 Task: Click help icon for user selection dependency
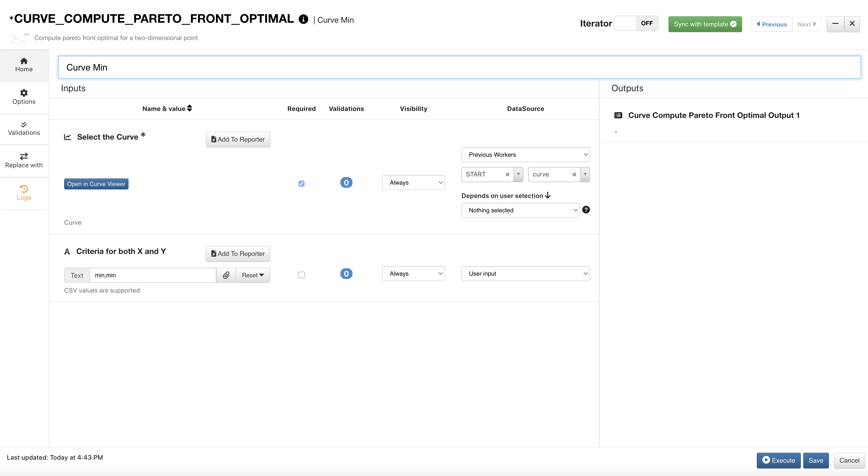click(x=586, y=210)
